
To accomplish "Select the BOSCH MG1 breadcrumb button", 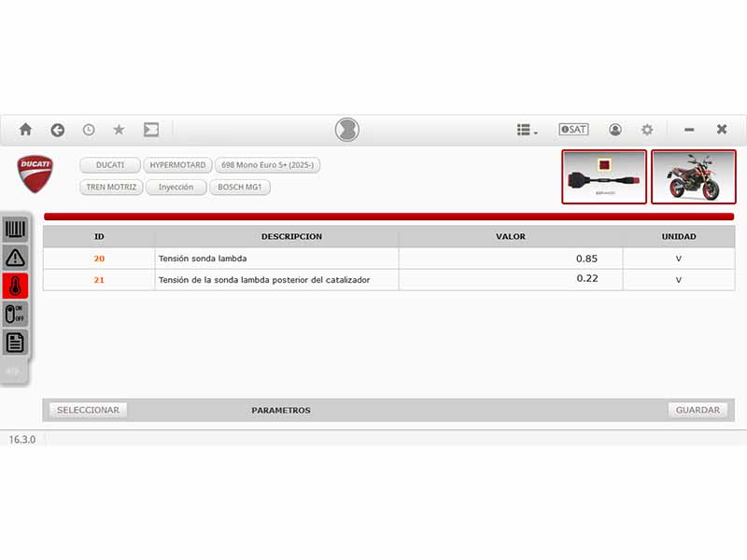I will [240, 188].
